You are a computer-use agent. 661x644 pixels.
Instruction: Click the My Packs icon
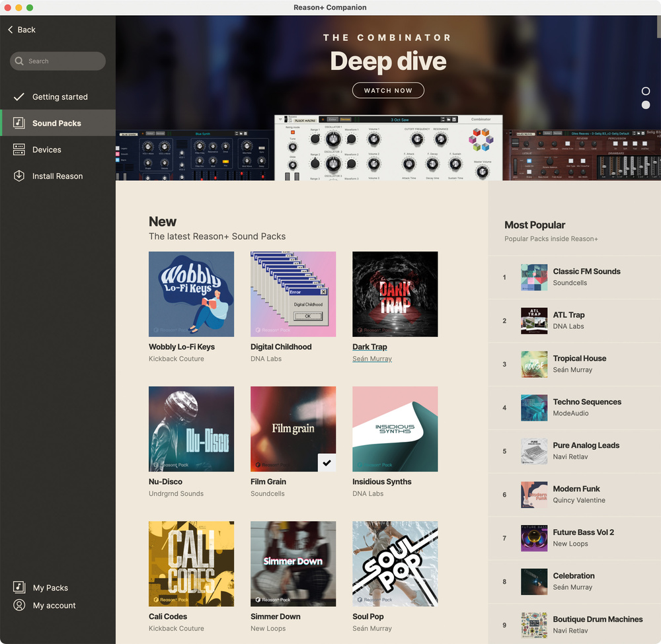tap(19, 587)
